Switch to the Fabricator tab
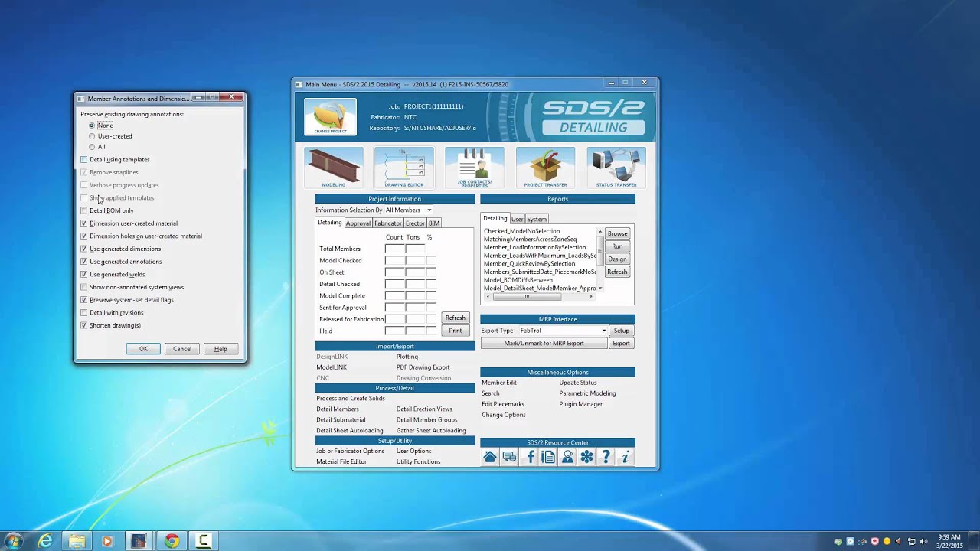The height and width of the screenshot is (551, 980). [x=388, y=223]
